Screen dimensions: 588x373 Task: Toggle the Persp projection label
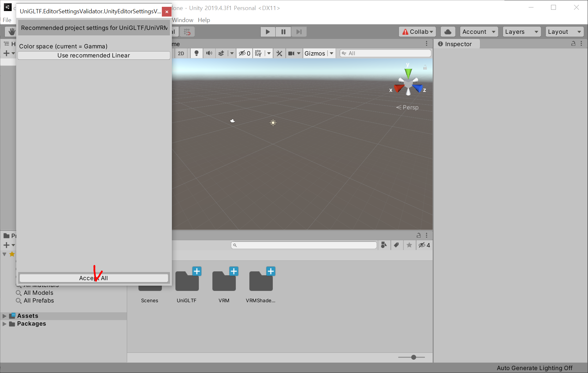408,107
